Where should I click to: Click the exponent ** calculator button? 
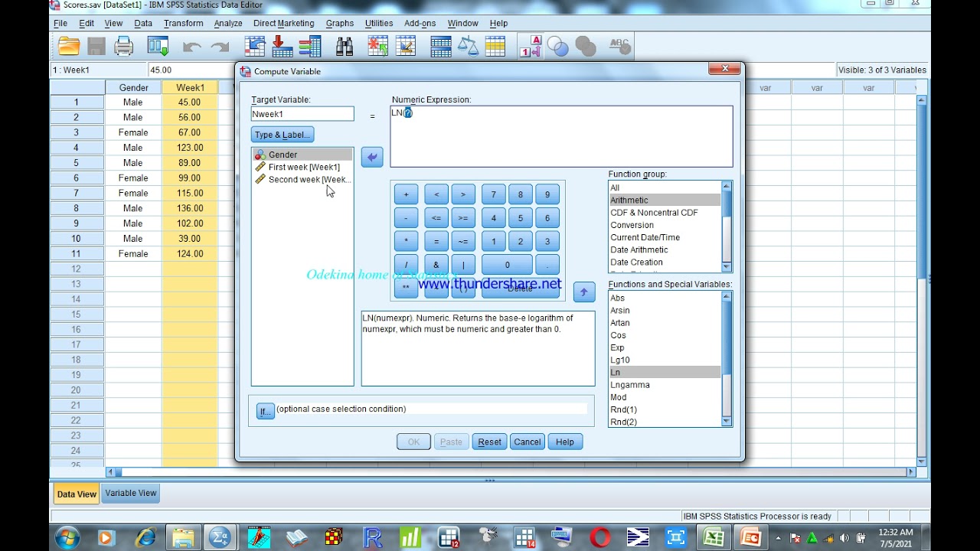(x=406, y=289)
